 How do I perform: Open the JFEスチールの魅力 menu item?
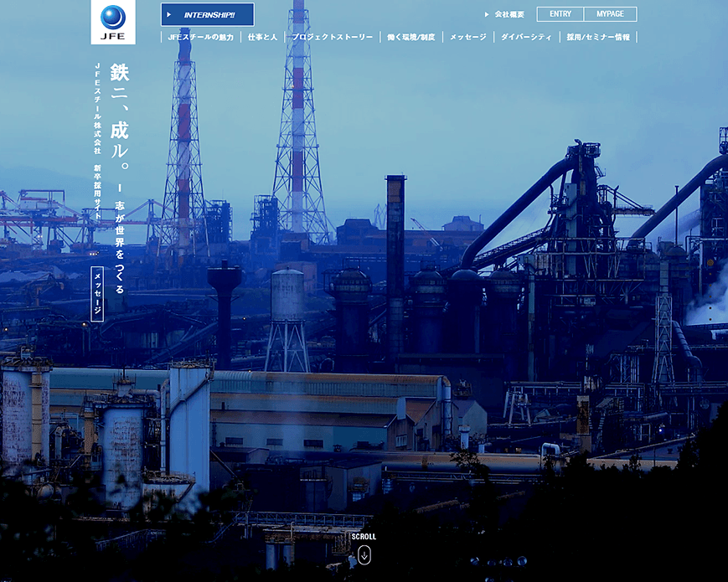pyautogui.click(x=200, y=38)
